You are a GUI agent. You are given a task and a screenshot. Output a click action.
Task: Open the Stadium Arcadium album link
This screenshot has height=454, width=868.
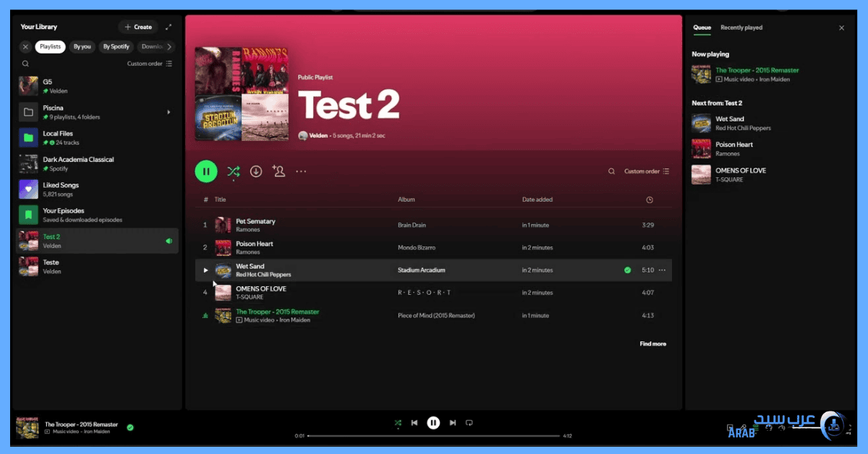[422, 270]
